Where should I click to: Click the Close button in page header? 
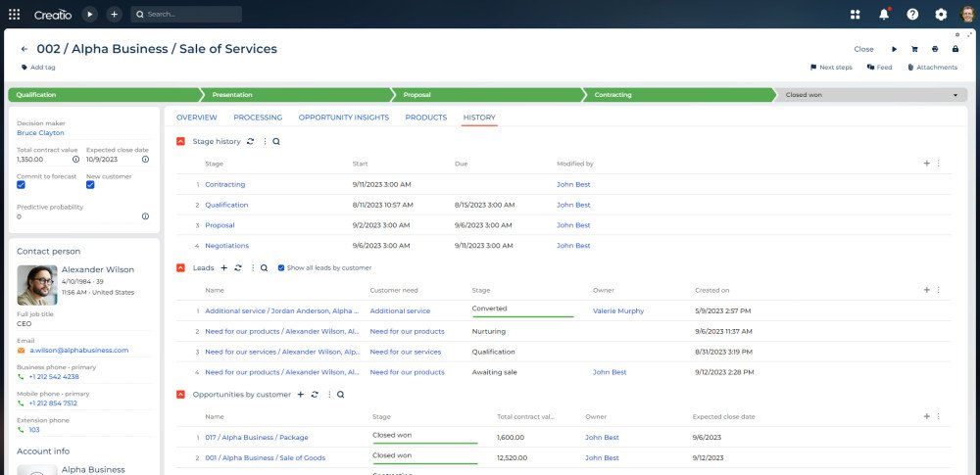point(863,49)
